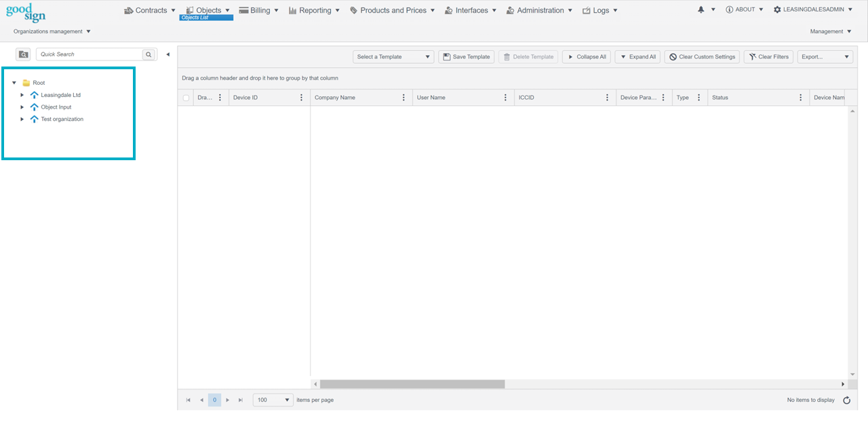The image size is (868, 429).
Task: Click the folder search icon beside Quick Search
Action: click(23, 54)
